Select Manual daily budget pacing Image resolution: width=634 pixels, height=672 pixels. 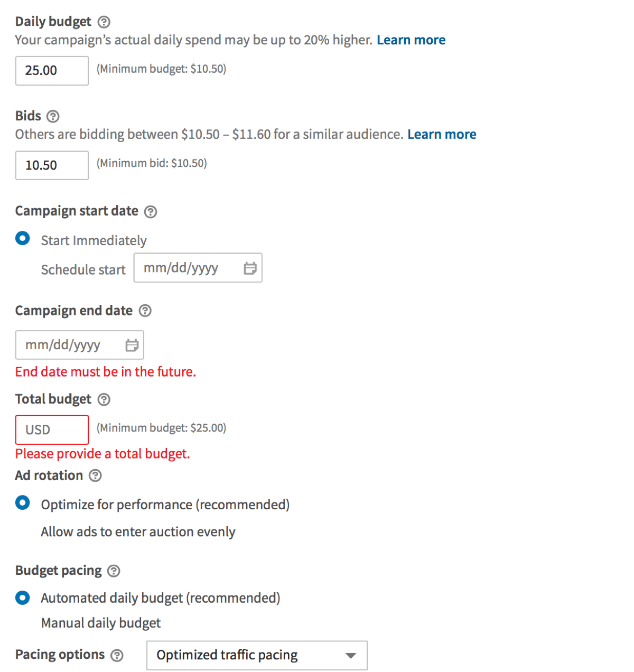click(x=100, y=622)
